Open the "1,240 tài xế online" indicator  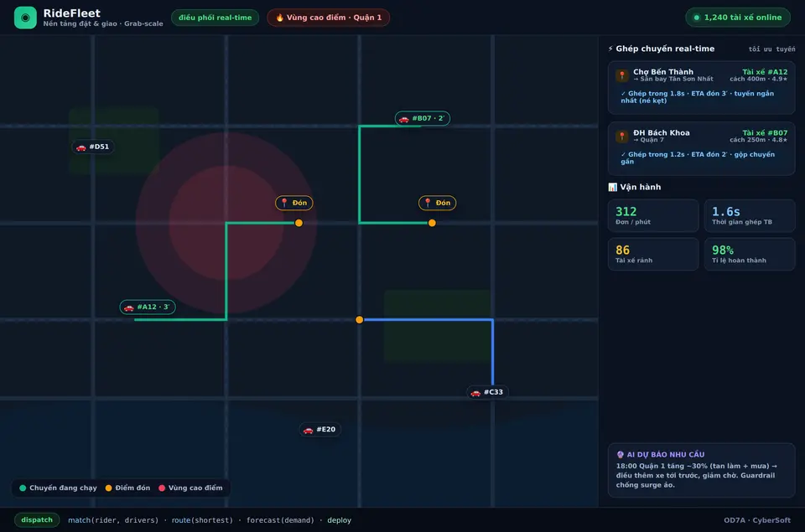738,18
